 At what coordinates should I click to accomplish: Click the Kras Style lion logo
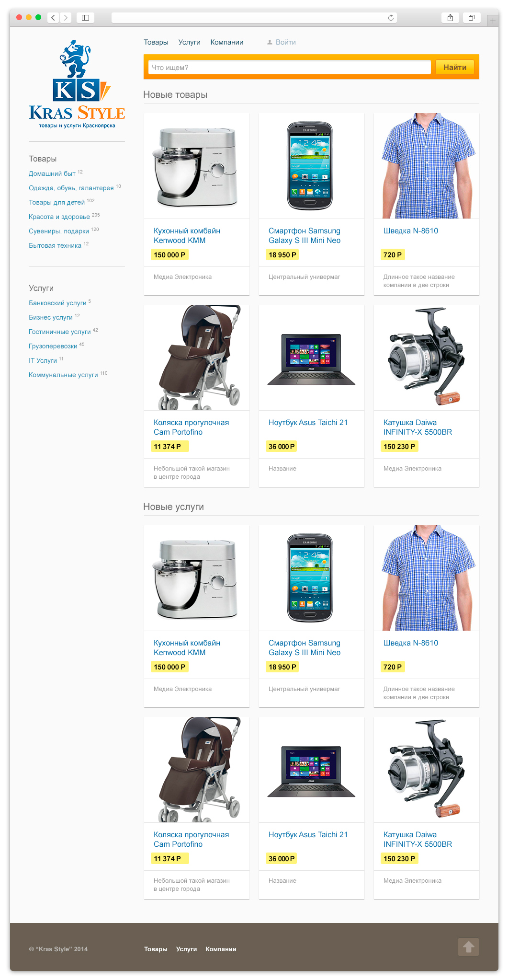click(x=77, y=84)
